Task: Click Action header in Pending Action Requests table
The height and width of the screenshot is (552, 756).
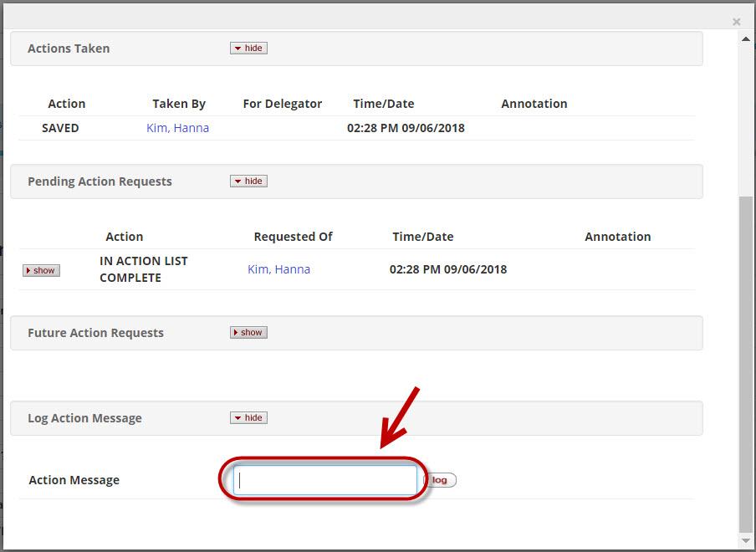Action: [125, 237]
